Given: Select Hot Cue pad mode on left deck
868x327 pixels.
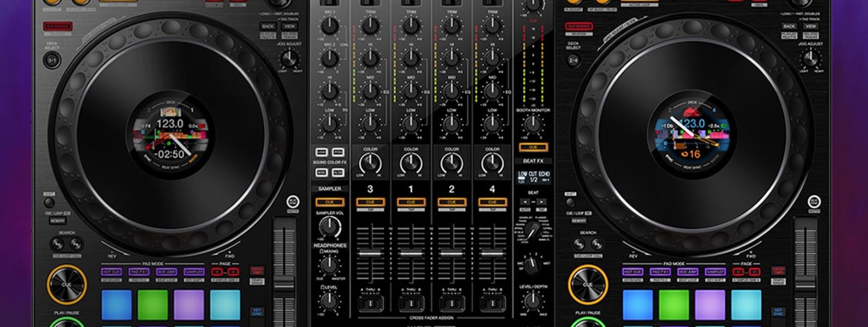Looking at the screenshot, I should tap(112, 271).
